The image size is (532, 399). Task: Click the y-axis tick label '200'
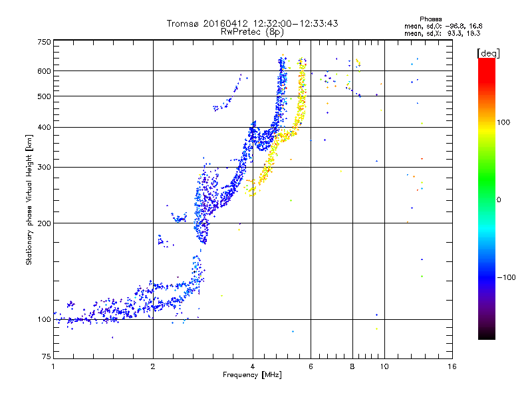[x=44, y=223]
